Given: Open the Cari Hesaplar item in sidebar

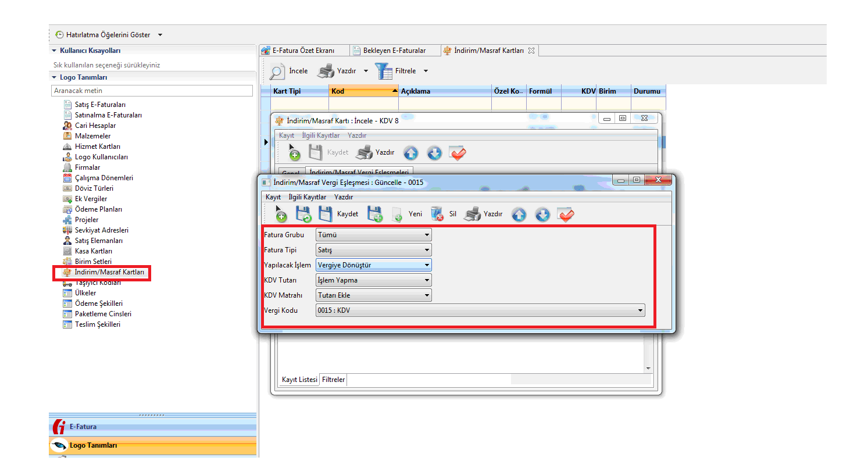Looking at the screenshot, I should pyautogui.click(x=95, y=126).
